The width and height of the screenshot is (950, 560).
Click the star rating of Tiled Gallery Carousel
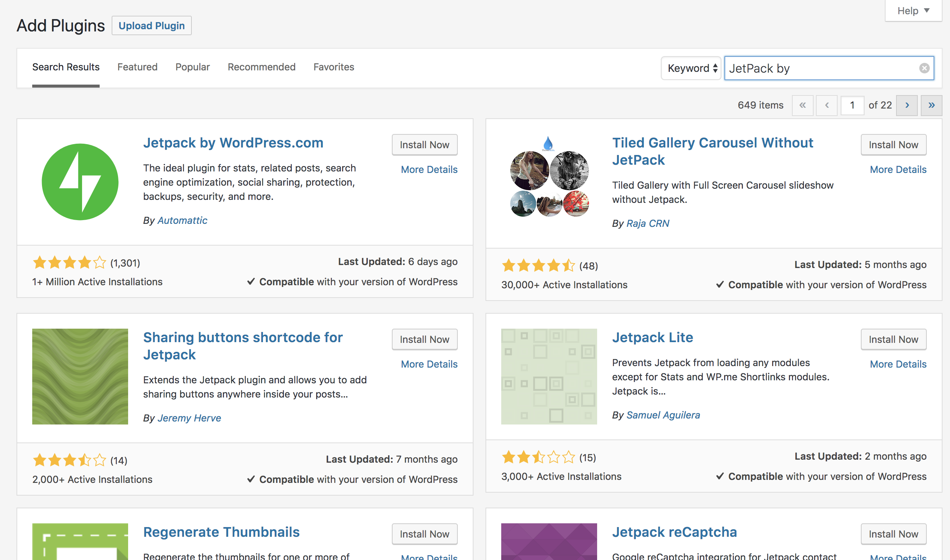tap(538, 265)
